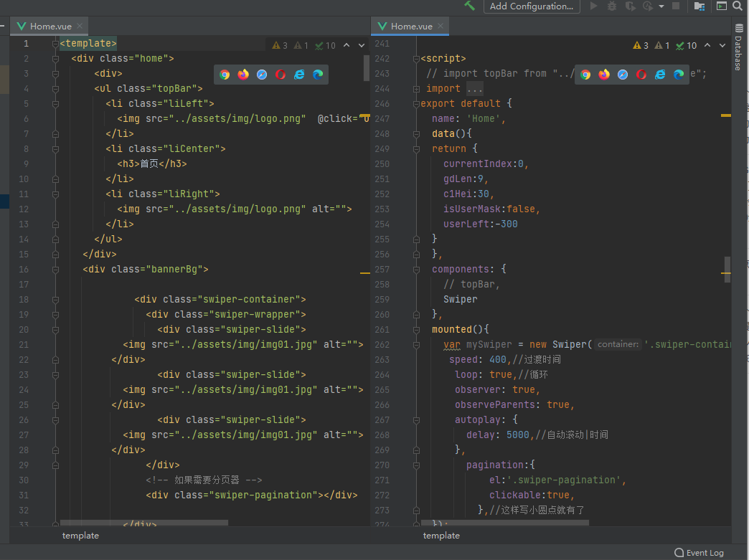Switch to left Home.vue editor tab

(50, 26)
